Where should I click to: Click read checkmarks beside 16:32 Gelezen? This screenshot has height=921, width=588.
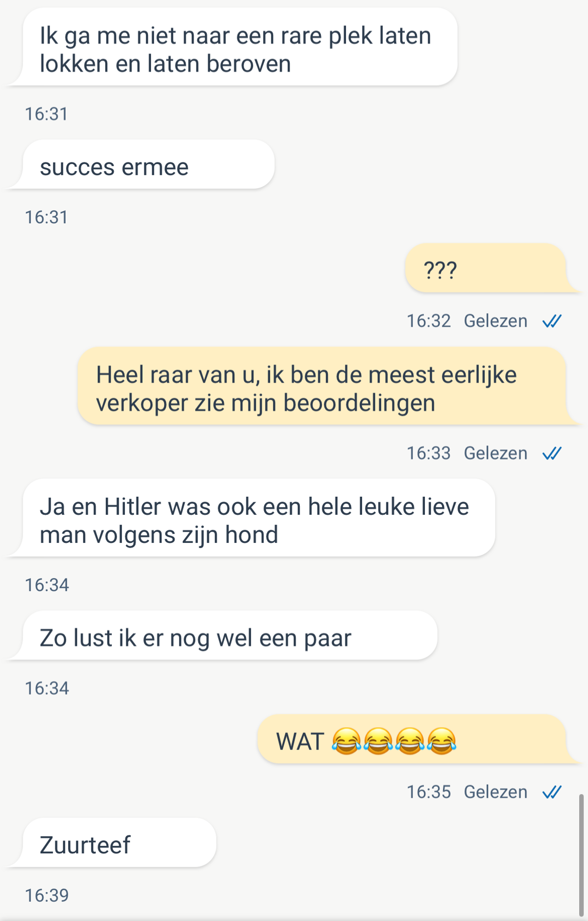552,321
